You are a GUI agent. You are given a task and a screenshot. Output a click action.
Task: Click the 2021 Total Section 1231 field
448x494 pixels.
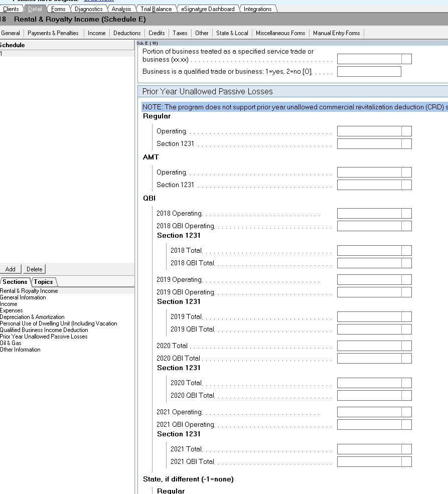[x=369, y=449]
